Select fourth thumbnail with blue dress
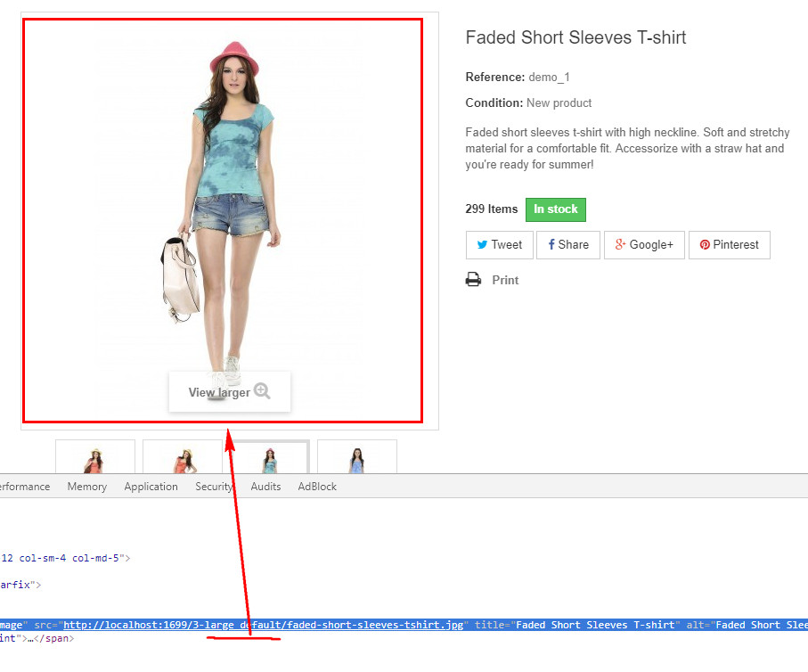The height and width of the screenshot is (672, 808). click(357, 457)
